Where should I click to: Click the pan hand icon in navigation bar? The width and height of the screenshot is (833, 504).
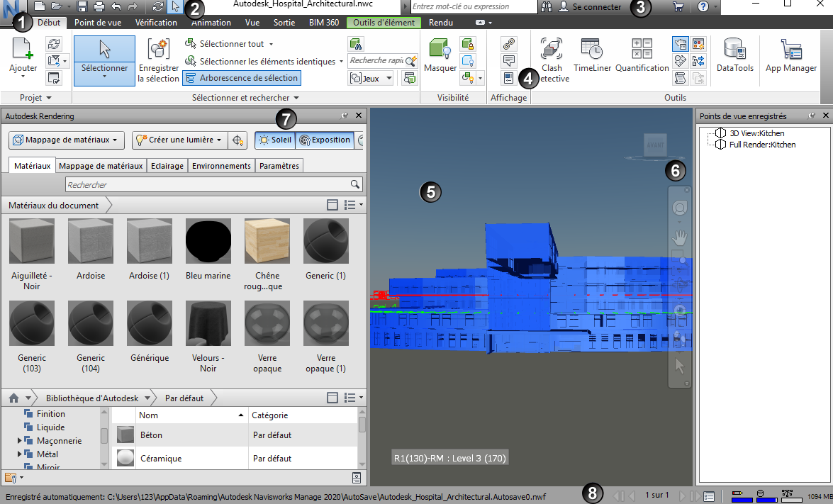click(x=679, y=237)
